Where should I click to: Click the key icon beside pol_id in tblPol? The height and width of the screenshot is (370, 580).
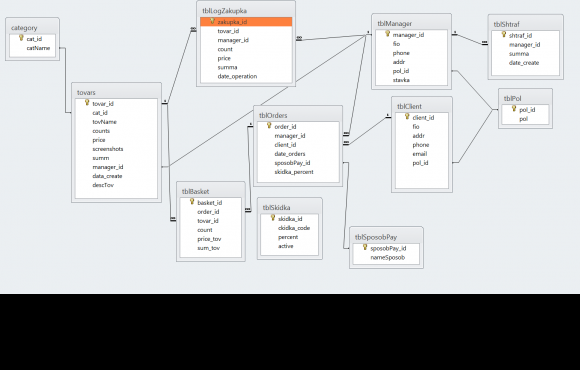click(514, 108)
